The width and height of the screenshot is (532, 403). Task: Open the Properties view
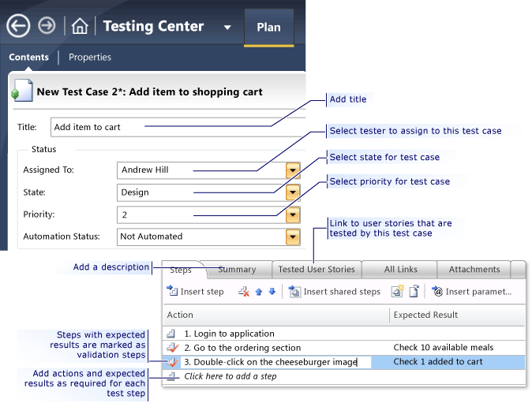(x=90, y=57)
